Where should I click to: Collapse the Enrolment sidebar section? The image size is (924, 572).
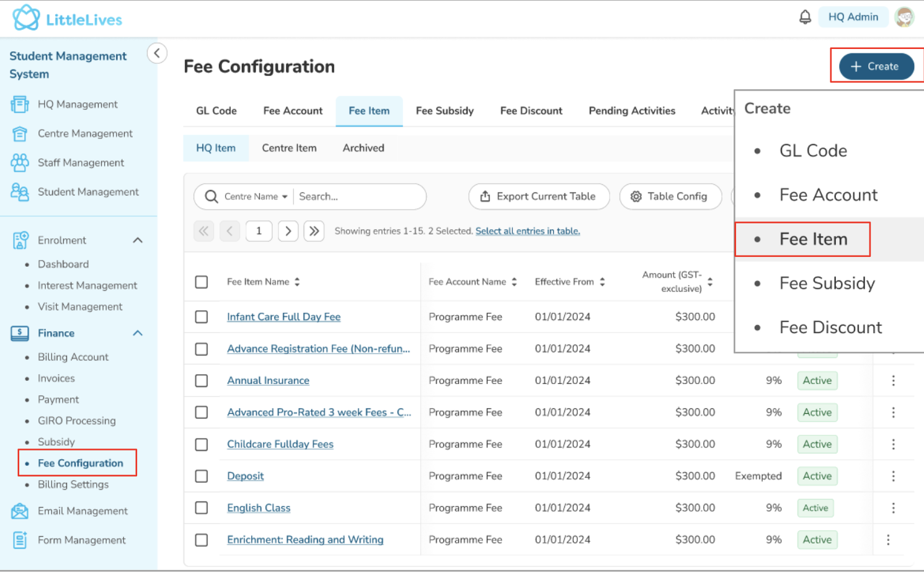pyautogui.click(x=138, y=240)
